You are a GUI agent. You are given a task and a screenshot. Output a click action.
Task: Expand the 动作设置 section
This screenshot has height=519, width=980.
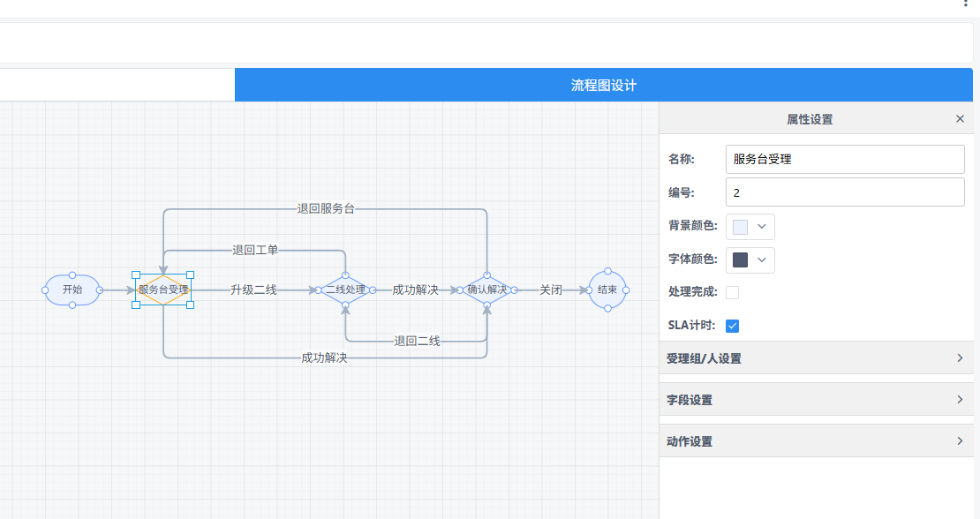[817, 441]
